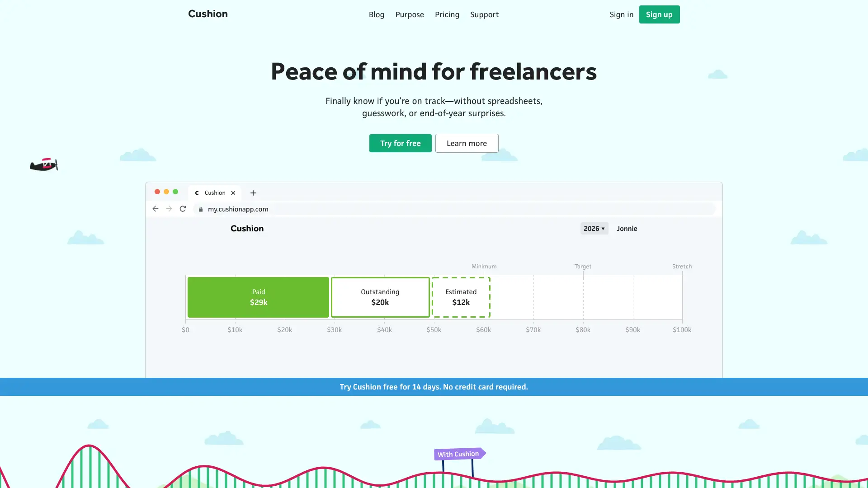Click the green Sign up button

click(659, 14)
